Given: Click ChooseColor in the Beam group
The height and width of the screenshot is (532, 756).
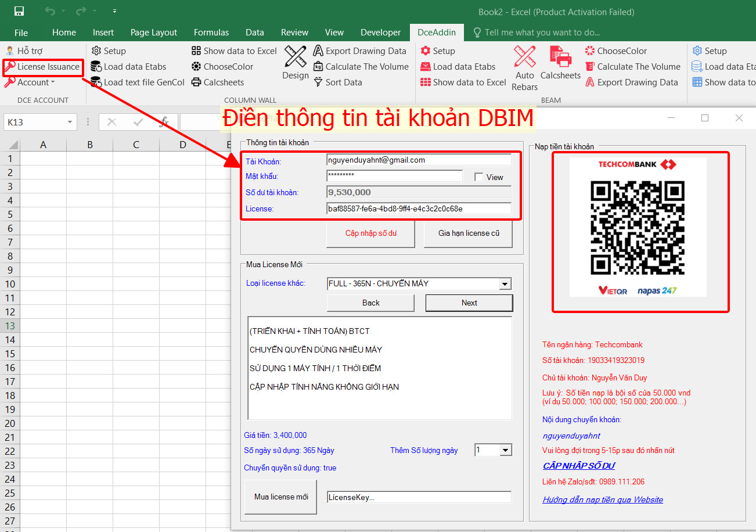Looking at the screenshot, I should tap(615, 51).
